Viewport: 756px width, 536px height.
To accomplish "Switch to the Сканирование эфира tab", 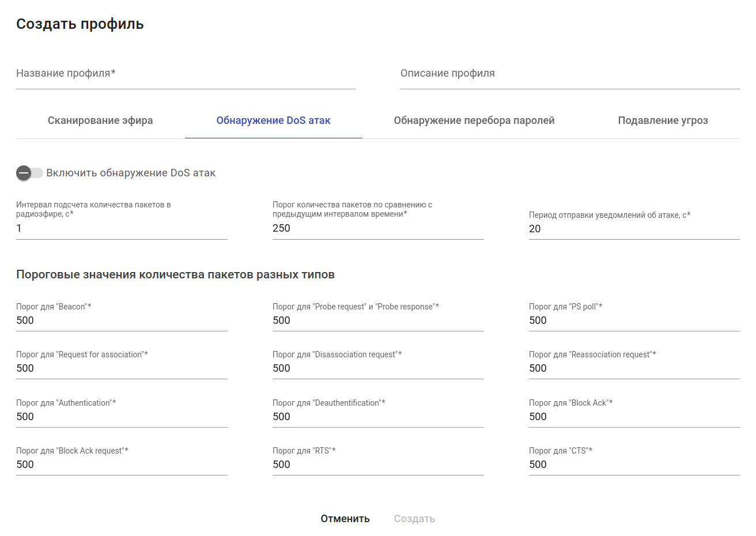I will coord(100,120).
